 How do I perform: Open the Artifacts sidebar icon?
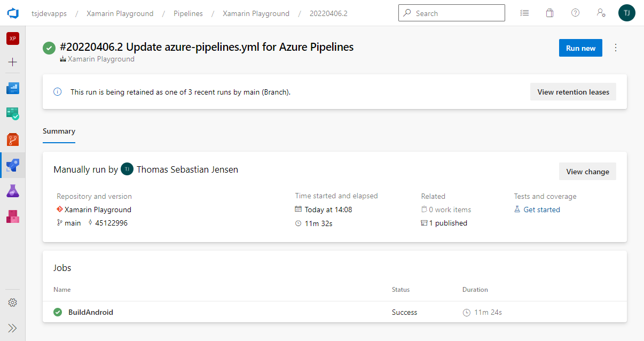[13, 216]
